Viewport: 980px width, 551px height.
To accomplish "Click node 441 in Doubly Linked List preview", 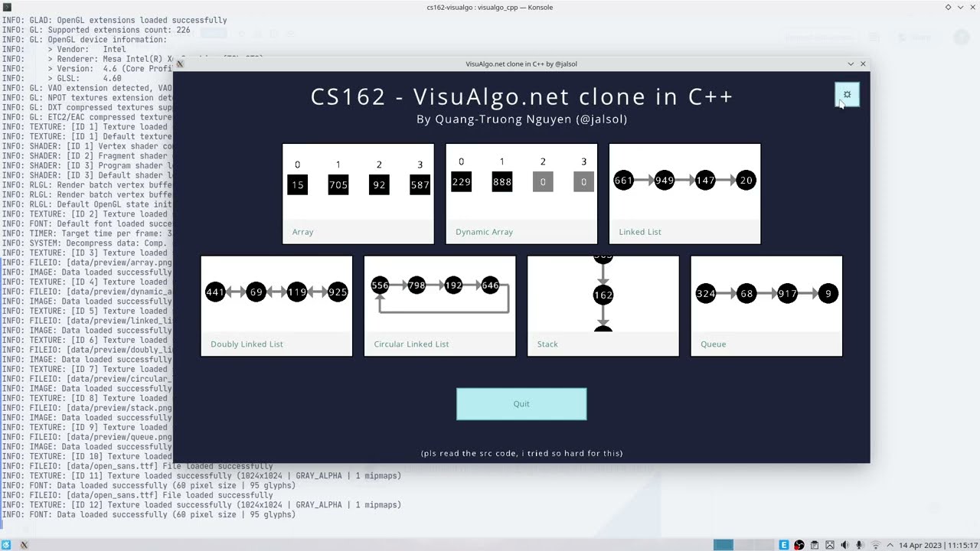I will [216, 292].
